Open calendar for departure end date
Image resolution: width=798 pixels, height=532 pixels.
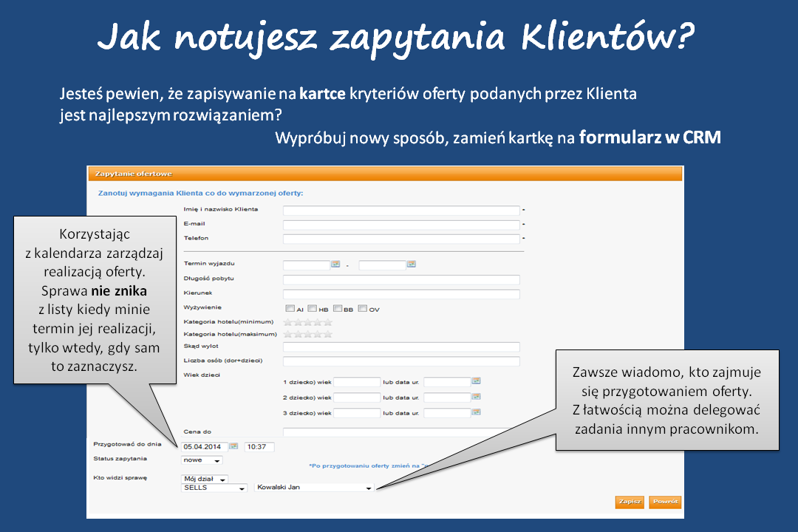pos(411,264)
